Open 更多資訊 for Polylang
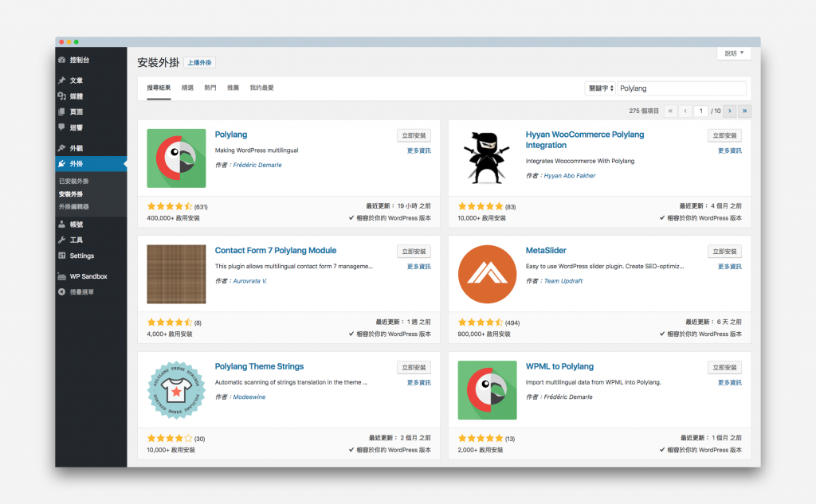 click(419, 150)
